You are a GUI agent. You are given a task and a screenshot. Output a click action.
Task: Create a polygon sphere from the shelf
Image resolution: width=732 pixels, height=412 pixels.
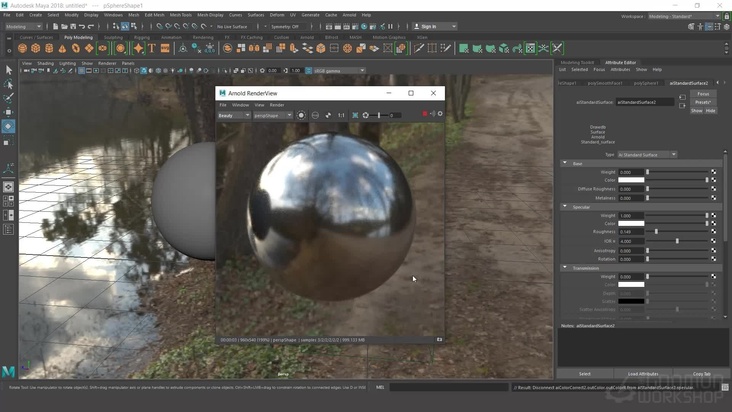22,48
